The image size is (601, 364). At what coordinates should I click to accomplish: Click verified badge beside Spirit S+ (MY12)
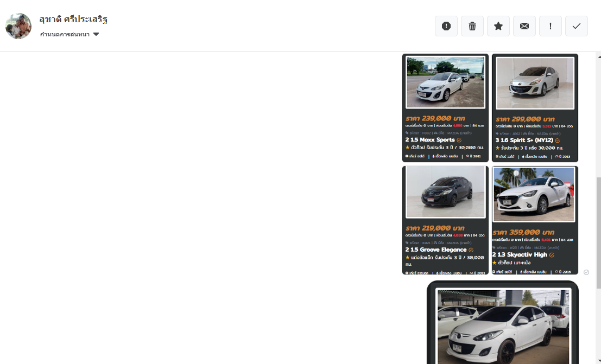click(558, 141)
